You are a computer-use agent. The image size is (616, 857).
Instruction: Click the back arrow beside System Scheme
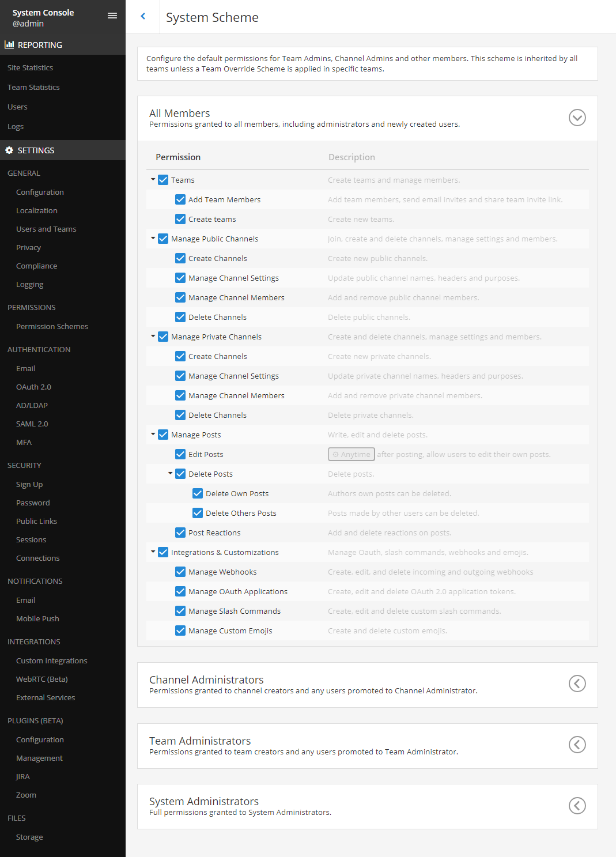pos(143,16)
